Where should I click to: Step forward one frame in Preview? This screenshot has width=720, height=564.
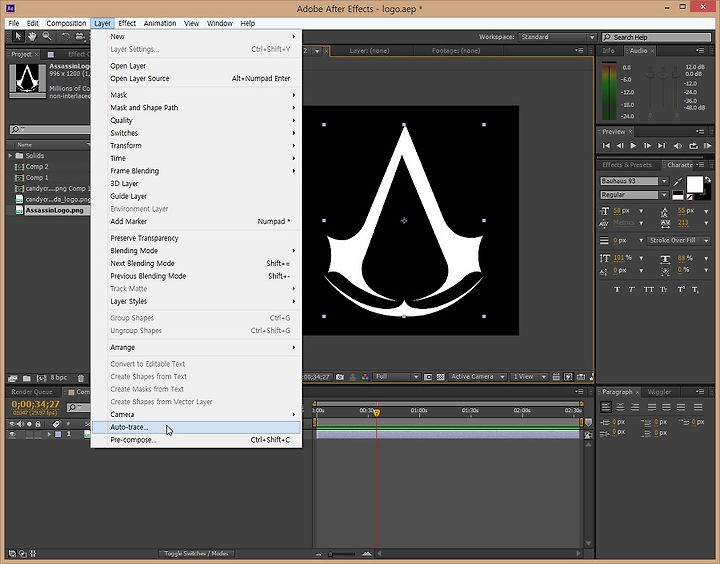coord(647,146)
